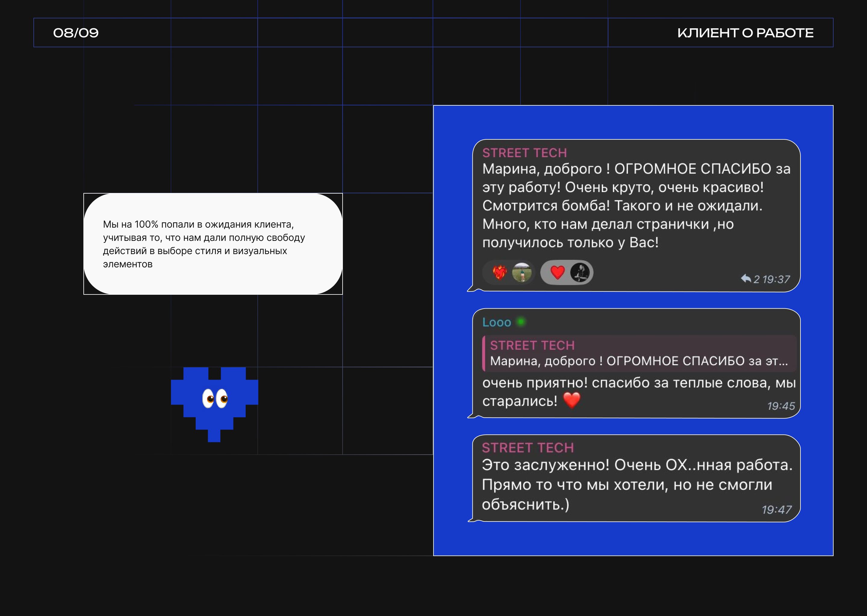The width and height of the screenshot is (867, 616).
Task: Click STREET TECH name in the last message
Action: click(x=527, y=448)
